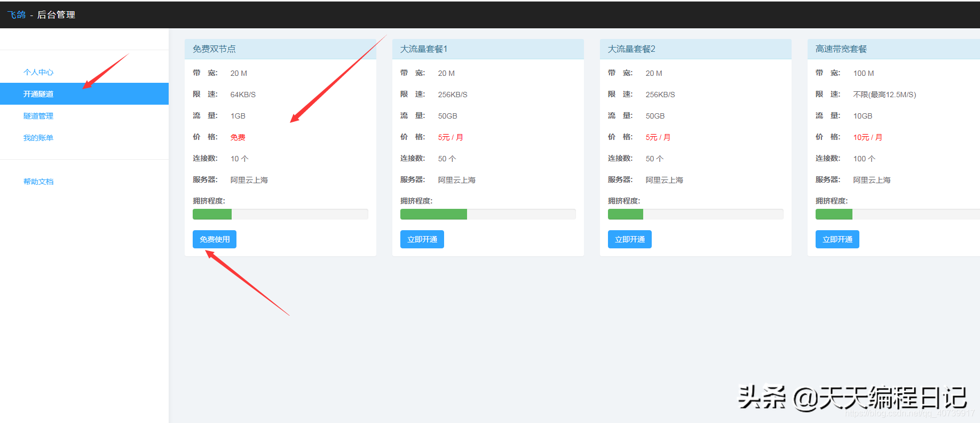Click 256KB/S in the 大流量套餐1 card
Screen dimensions: 980x423
pyautogui.click(x=453, y=95)
